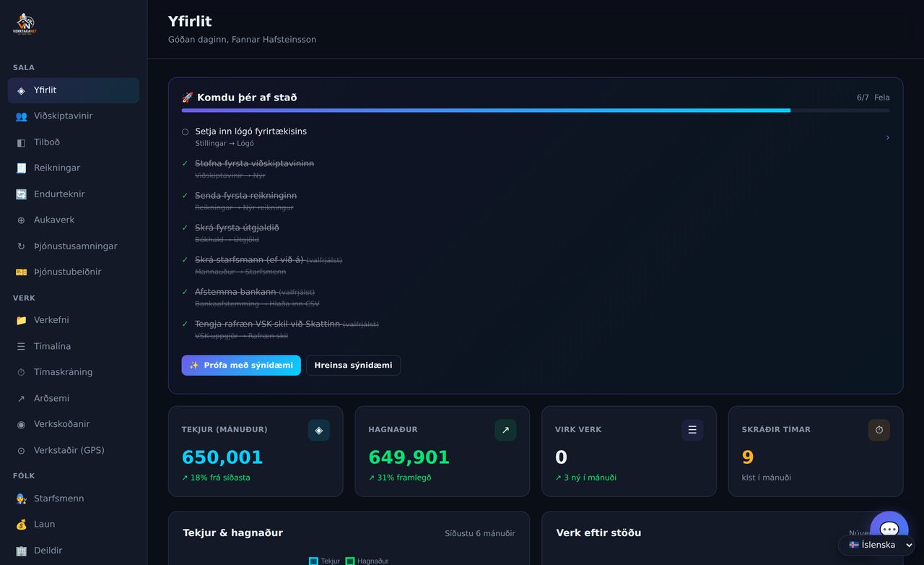Toggle checkmark next to Afstemma bankann
Screen dimensions: 924x565
pyautogui.click(x=185, y=292)
